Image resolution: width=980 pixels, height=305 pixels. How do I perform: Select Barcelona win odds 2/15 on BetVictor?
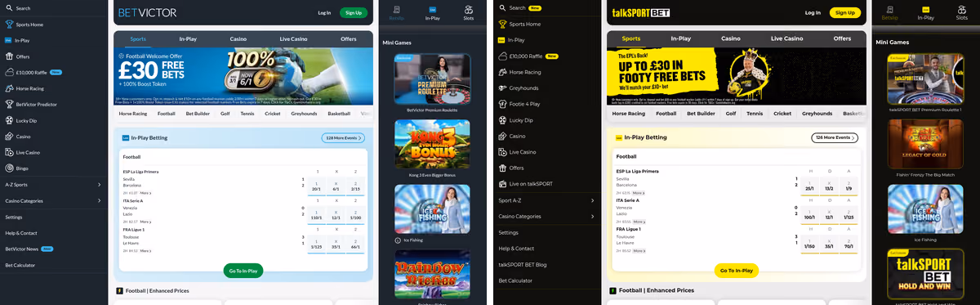tap(355, 186)
